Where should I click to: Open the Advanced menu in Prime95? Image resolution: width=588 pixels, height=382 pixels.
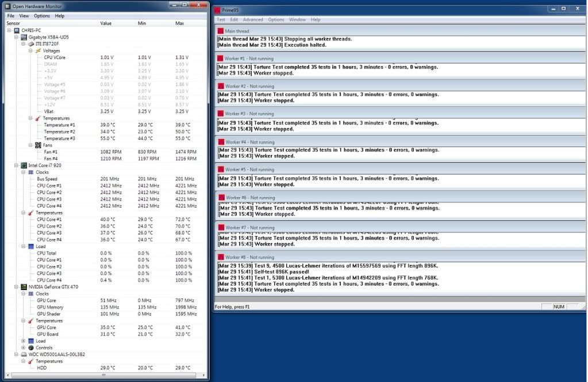(253, 20)
